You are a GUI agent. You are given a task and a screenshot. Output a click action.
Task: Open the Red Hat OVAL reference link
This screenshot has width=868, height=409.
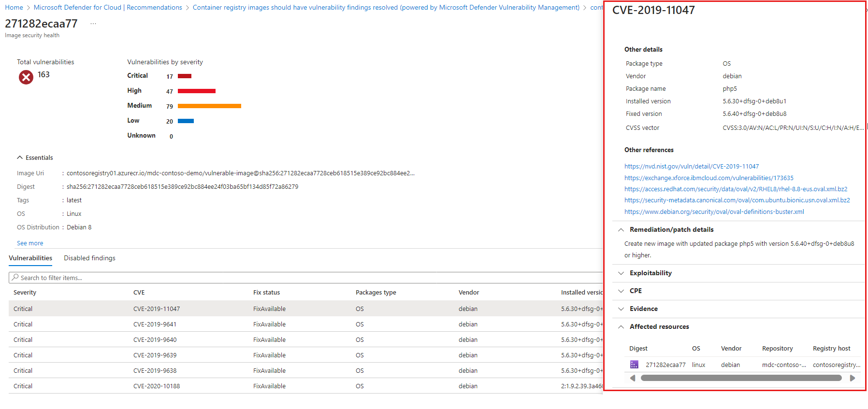736,189
